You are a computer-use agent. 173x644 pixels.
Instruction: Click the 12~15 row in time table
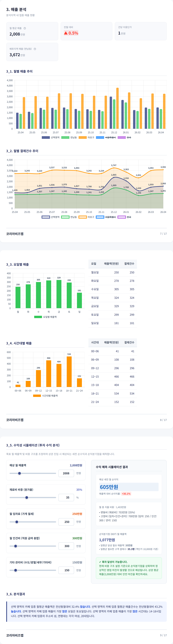[113, 377]
